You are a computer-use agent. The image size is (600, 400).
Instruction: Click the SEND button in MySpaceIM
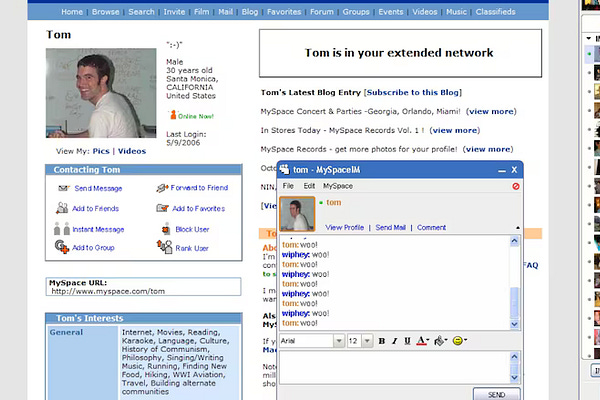(496, 394)
